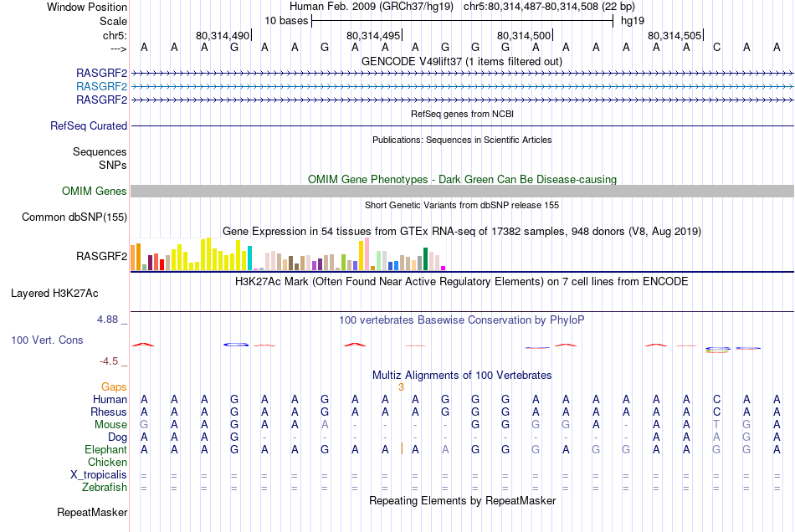Click the 80,314,495 position marker
Image resolution: width=795 pixels, height=532 pixels.
click(373, 35)
